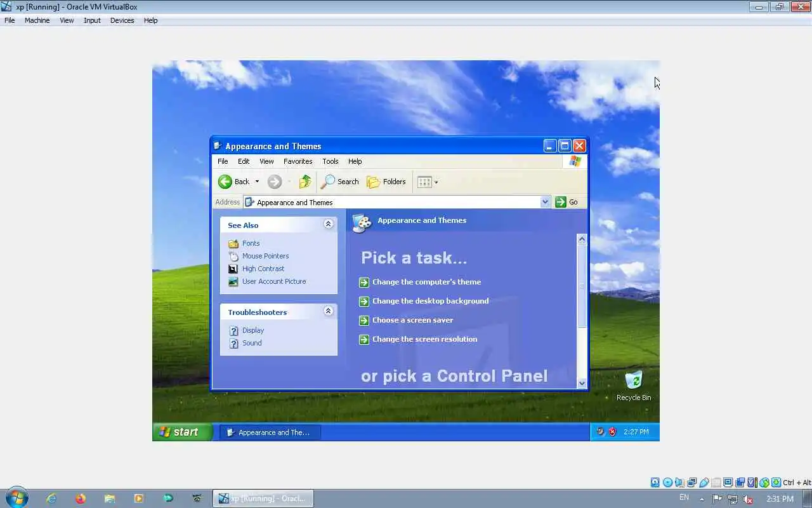Collapse the Troubleshooters panel
The height and width of the screenshot is (508, 812).
328,311
